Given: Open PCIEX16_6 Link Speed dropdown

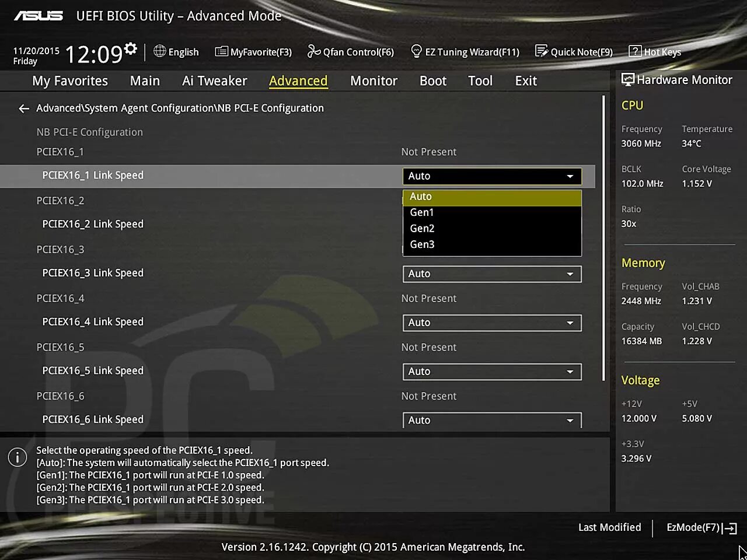Looking at the screenshot, I should coord(492,420).
